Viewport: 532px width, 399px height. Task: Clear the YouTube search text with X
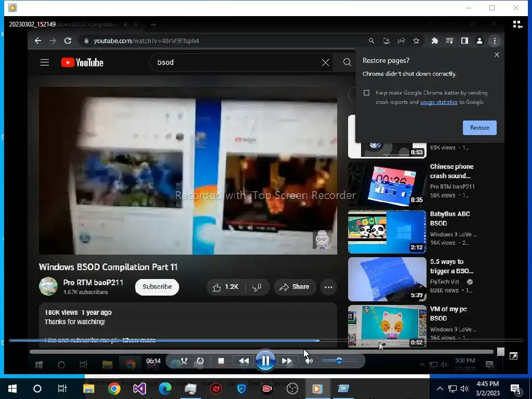(325, 62)
